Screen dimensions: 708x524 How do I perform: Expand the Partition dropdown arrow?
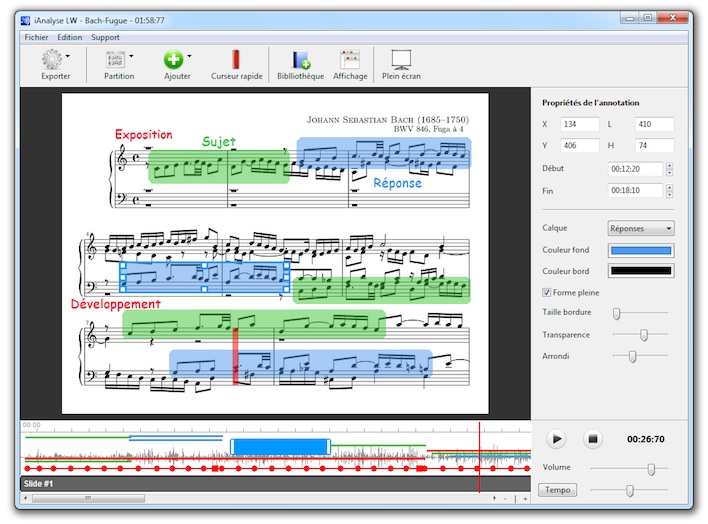(131, 56)
